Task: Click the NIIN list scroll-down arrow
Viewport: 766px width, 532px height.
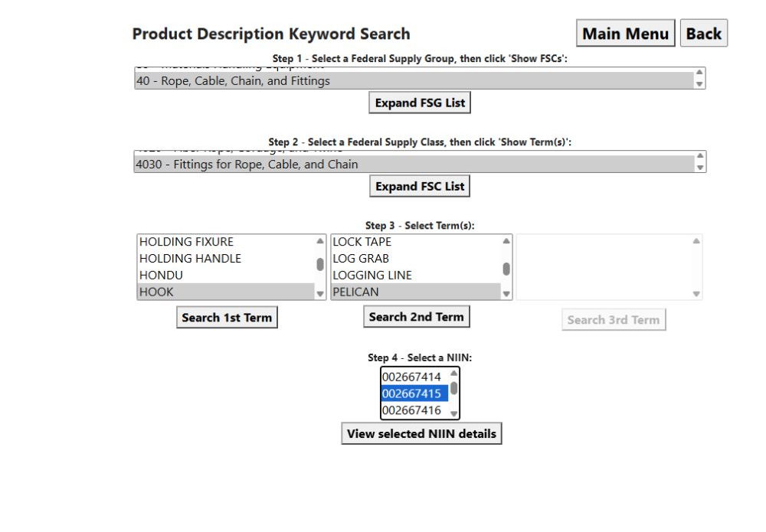Action: pos(453,414)
